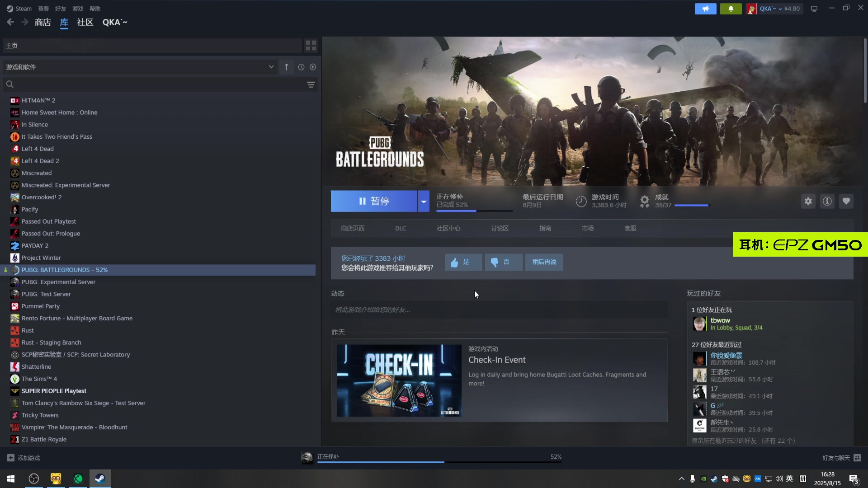Switch to Big Picture mode icon
Image resolution: width=868 pixels, height=488 pixels.
coord(814,9)
